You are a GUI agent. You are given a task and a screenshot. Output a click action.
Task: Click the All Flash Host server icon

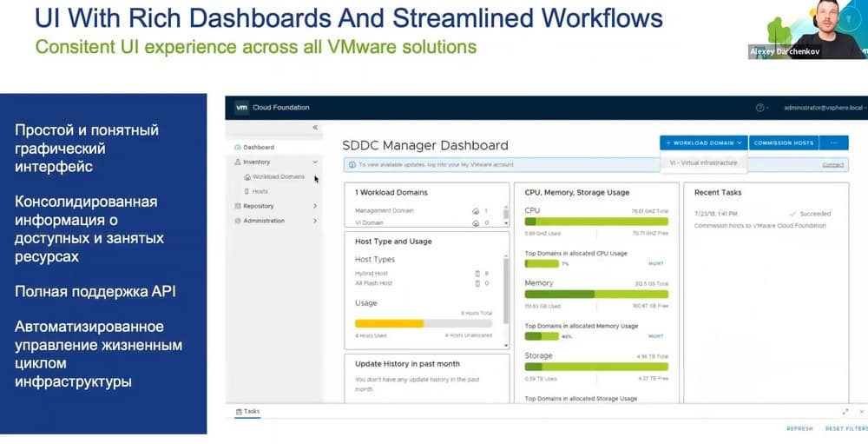click(x=477, y=283)
